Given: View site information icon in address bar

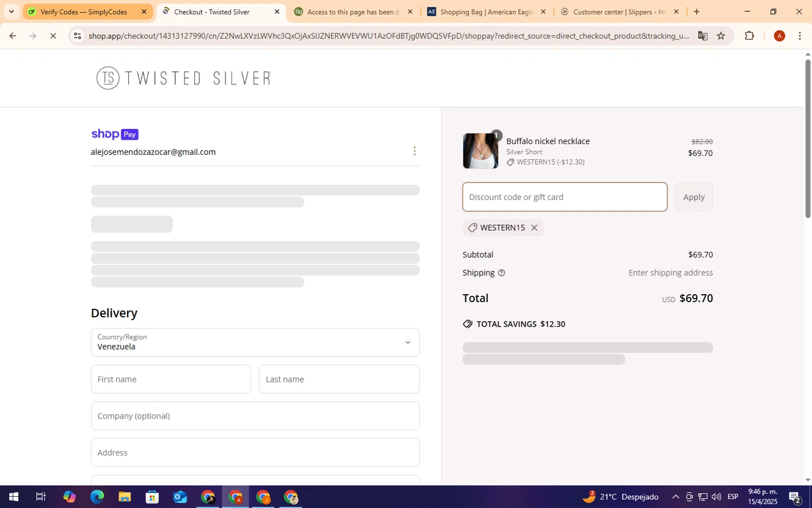Looking at the screenshot, I should pos(77,36).
